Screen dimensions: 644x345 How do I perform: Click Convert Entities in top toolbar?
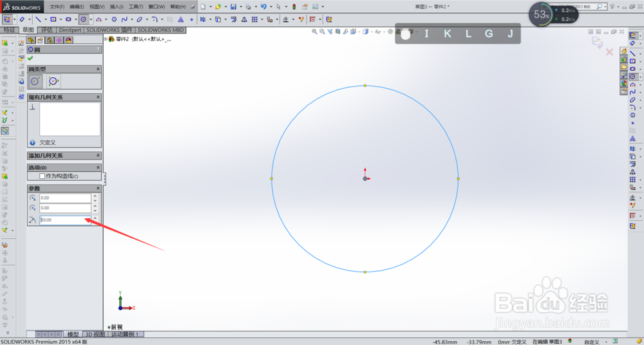point(218,19)
